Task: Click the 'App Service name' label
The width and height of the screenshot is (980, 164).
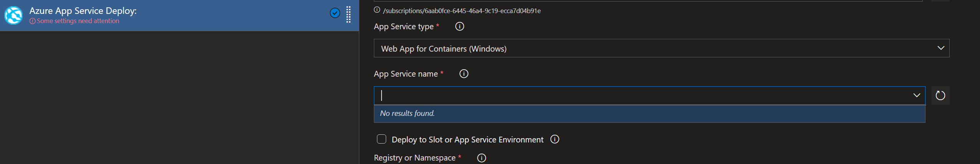Action: click(x=406, y=74)
